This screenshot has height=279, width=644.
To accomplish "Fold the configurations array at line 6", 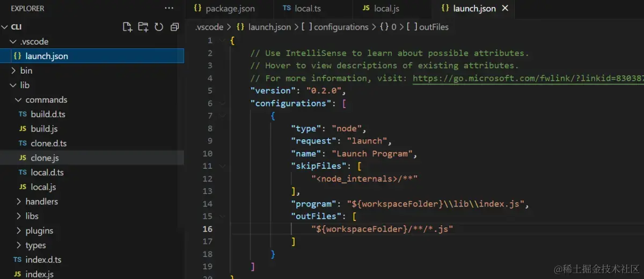I will (x=222, y=103).
